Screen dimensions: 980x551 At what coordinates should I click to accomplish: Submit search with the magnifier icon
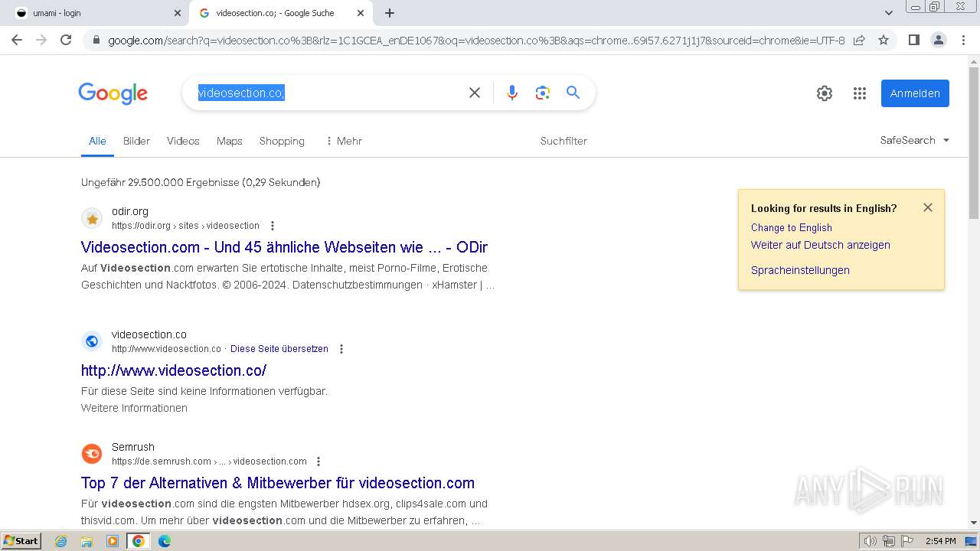[x=573, y=93]
